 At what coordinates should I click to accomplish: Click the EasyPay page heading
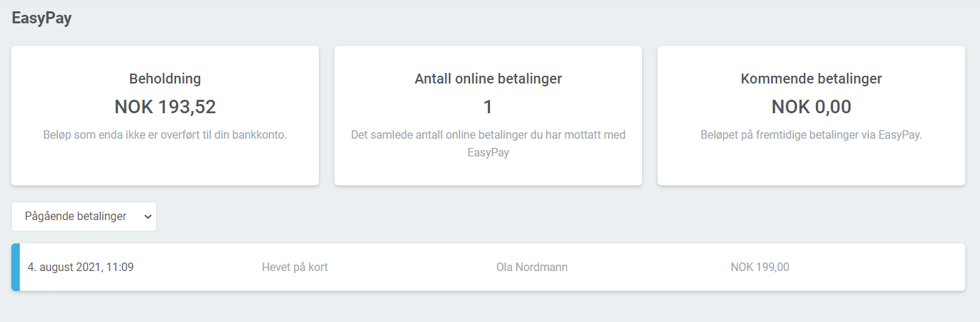(42, 19)
